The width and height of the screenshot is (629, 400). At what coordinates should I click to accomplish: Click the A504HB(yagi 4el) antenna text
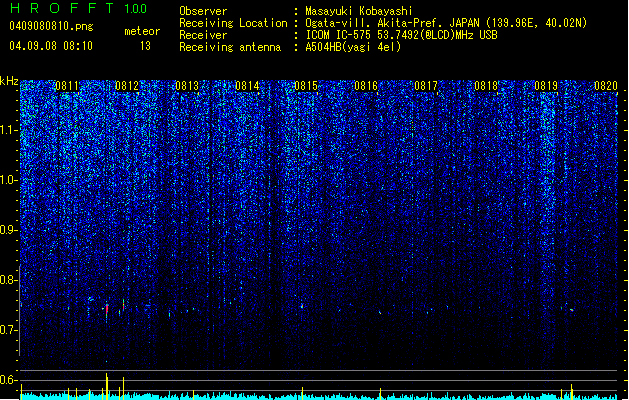click(x=353, y=47)
